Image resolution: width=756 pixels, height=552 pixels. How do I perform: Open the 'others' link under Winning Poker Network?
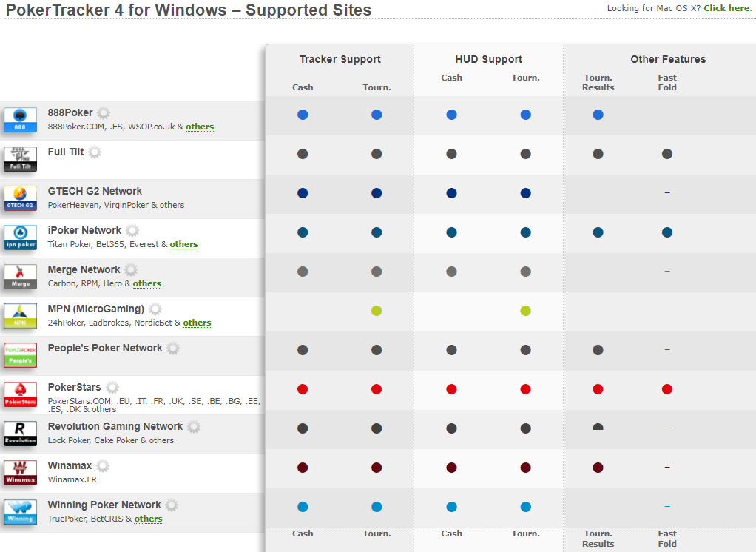(148, 519)
